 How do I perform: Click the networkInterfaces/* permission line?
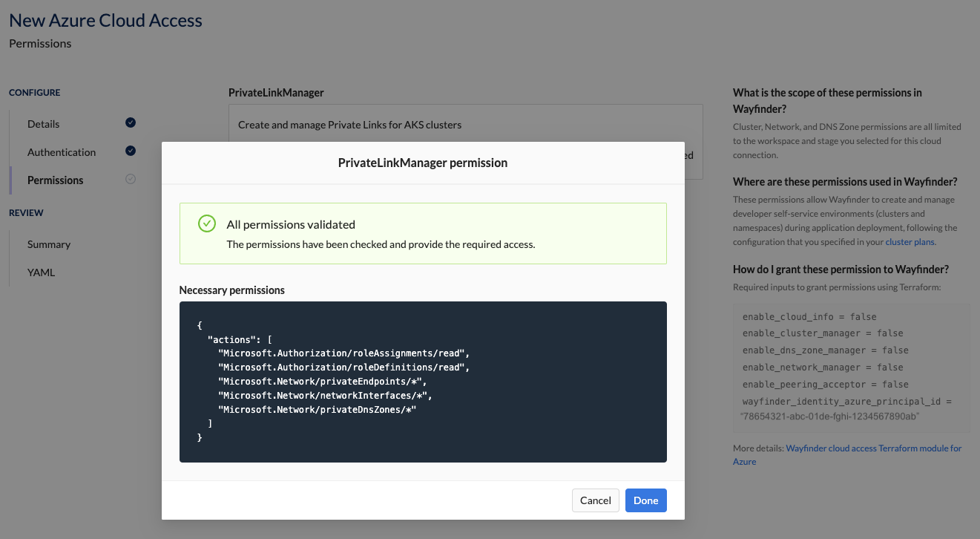point(325,395)
